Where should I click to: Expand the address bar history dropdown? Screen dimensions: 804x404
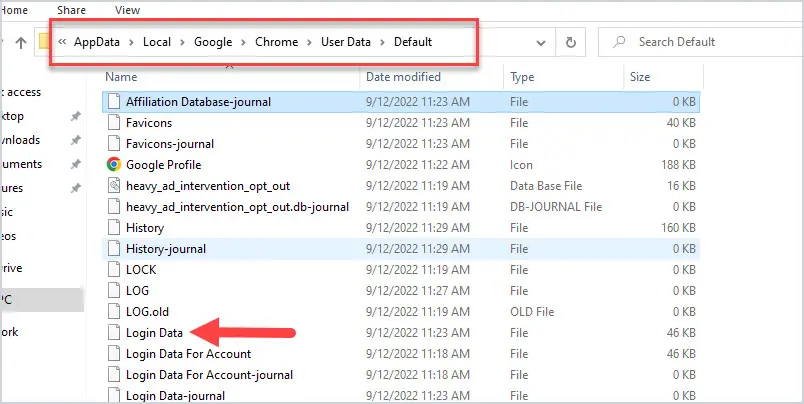540,43
